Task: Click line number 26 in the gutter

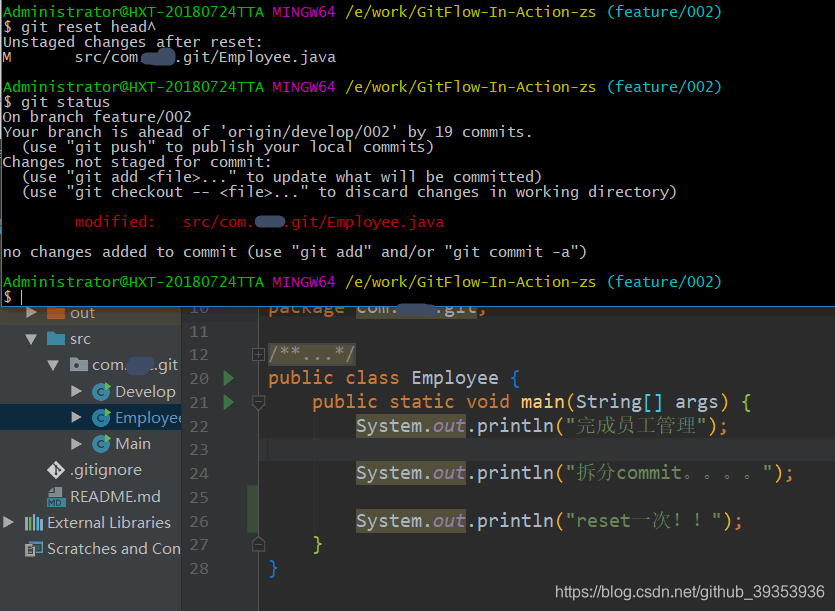Action: [x=199, y=521]
